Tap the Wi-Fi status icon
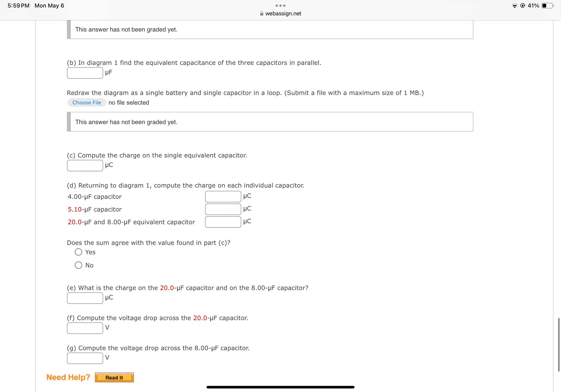 tap(514, 6)
